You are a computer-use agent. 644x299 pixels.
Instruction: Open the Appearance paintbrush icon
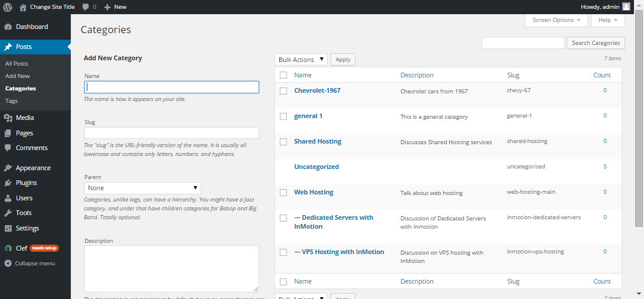point(8,168)
